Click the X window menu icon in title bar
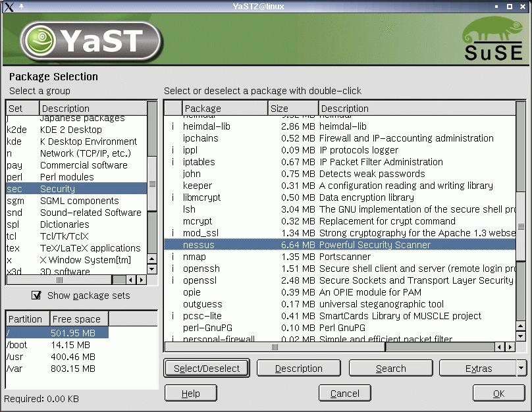The width and height of the screenshot is (532, 412). pos(9,7)
